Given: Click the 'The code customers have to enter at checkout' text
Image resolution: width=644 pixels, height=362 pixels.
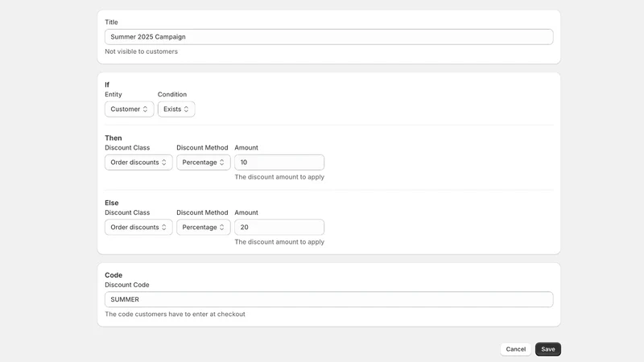Looking at the screenshot, I should pyautogui.click(x=175, y=315).
